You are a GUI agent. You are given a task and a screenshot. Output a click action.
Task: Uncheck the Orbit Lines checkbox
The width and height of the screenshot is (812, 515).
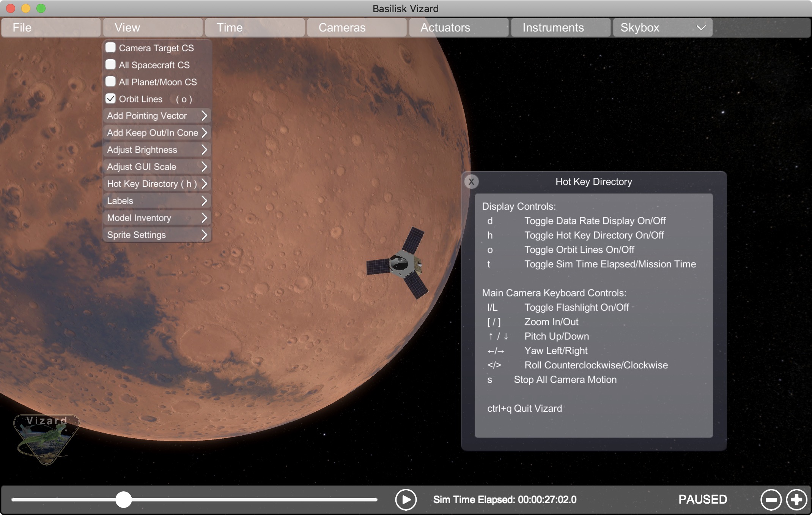[x=110, y=99]
